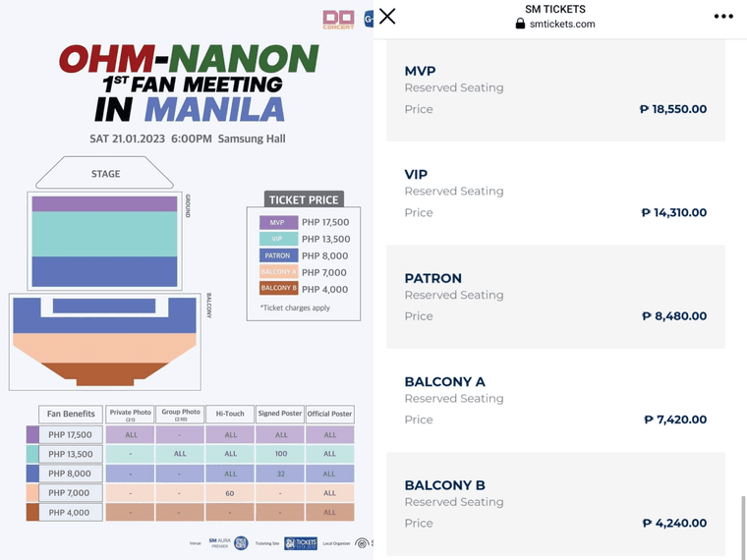
Task: Click the page scrollbar on right edge
Action: coord(743,524)
